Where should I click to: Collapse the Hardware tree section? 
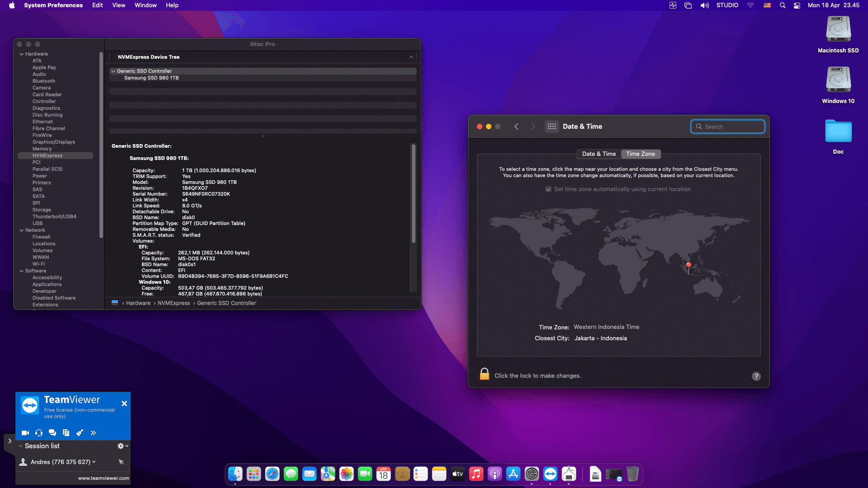(x=21, y=54)
